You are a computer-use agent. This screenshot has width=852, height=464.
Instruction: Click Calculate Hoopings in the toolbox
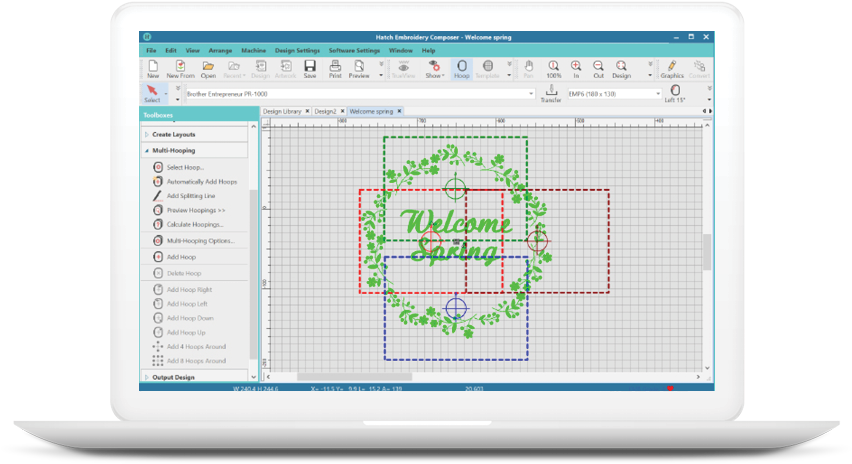[194, 224]
